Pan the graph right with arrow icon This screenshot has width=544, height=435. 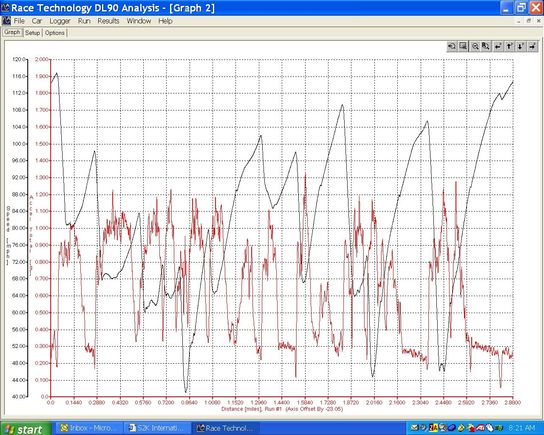(532, 46)
